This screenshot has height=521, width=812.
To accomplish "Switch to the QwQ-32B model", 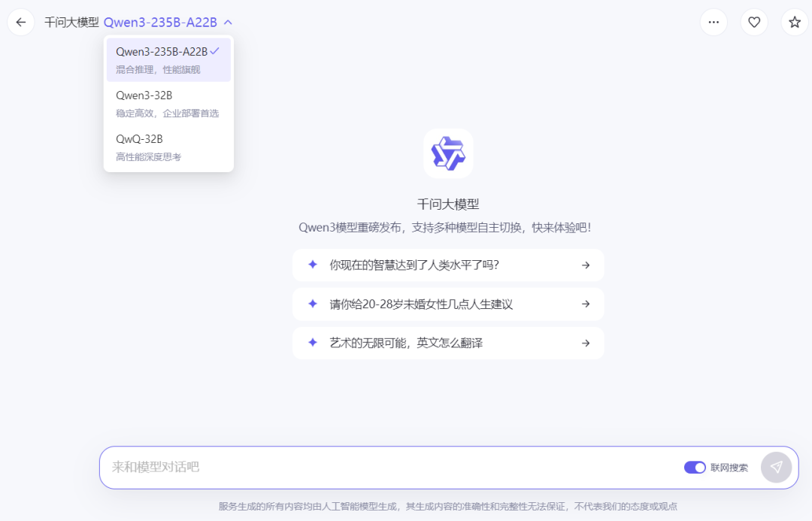I will [x=168, y=147].
